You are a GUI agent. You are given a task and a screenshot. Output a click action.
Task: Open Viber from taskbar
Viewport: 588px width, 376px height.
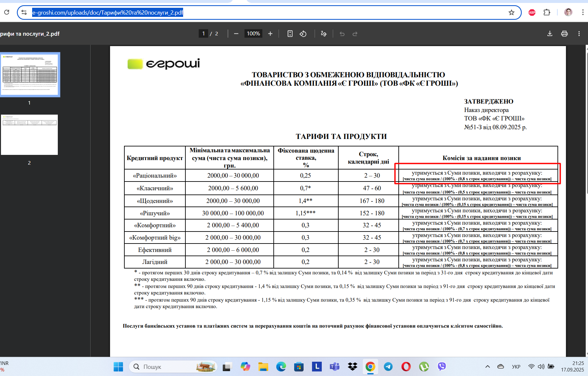click(x=442, y=367)
